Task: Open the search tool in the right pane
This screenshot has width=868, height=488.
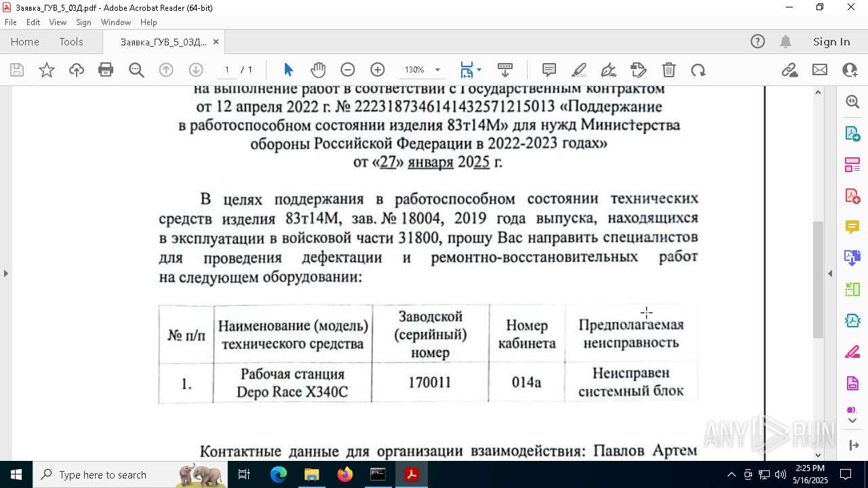Action: tap(852, 102)
